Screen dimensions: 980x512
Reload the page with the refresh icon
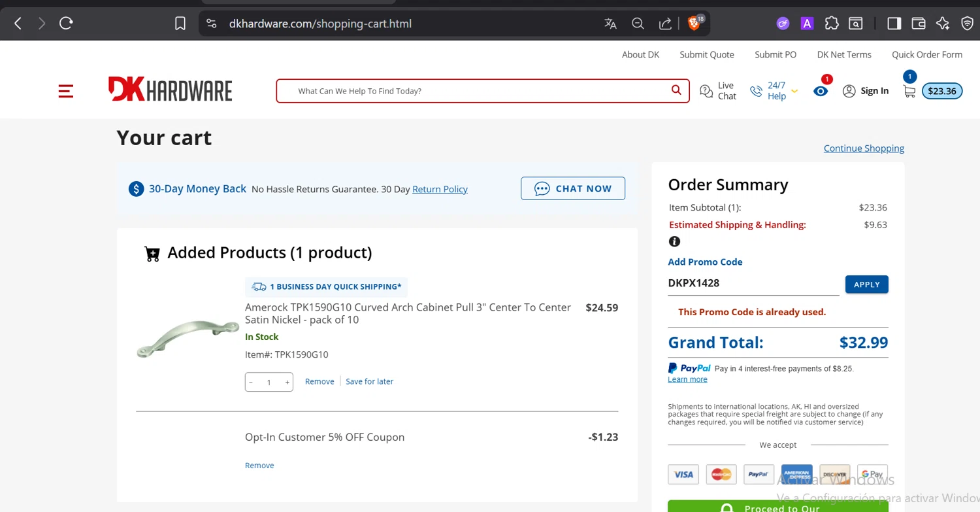click(66, 24)
